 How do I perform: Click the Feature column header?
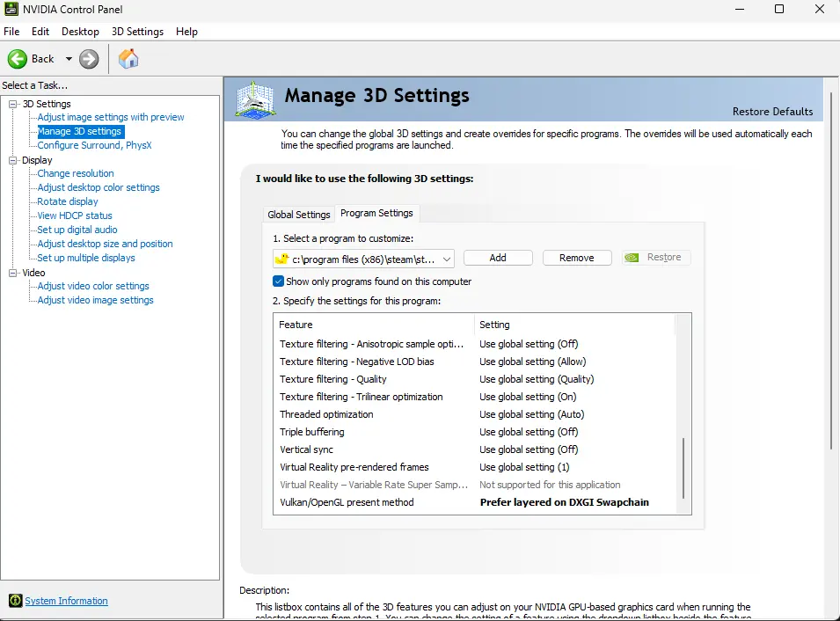coord(374,325)
